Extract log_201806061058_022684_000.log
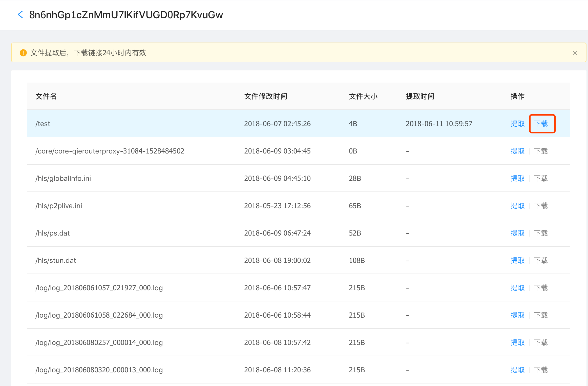Image resolution: width=588 pixels, height=386 pixels. pos(517,315)
